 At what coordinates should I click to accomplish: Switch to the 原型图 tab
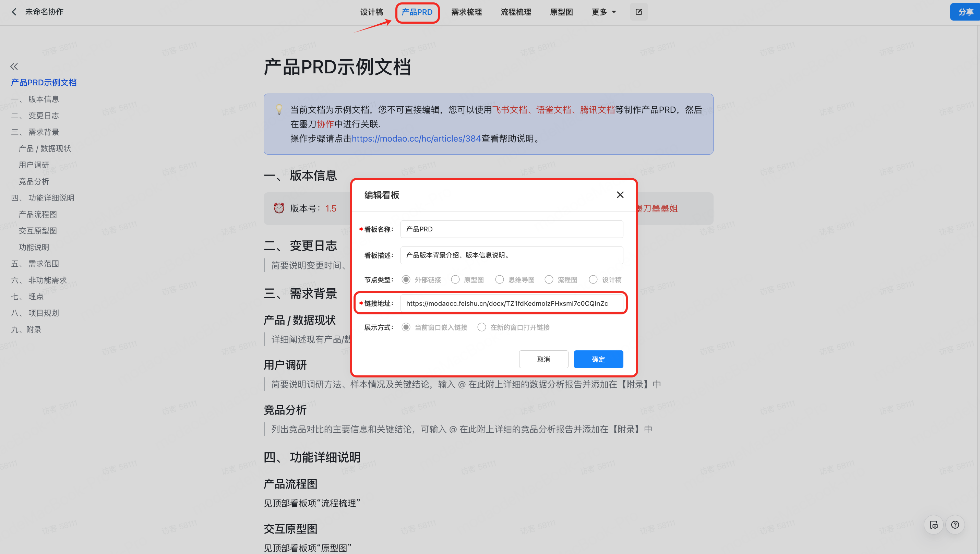click(x=561, y=12)
